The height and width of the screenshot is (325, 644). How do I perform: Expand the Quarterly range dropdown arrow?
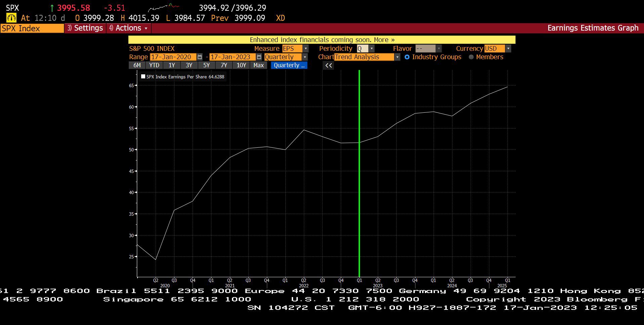point(305,57)
